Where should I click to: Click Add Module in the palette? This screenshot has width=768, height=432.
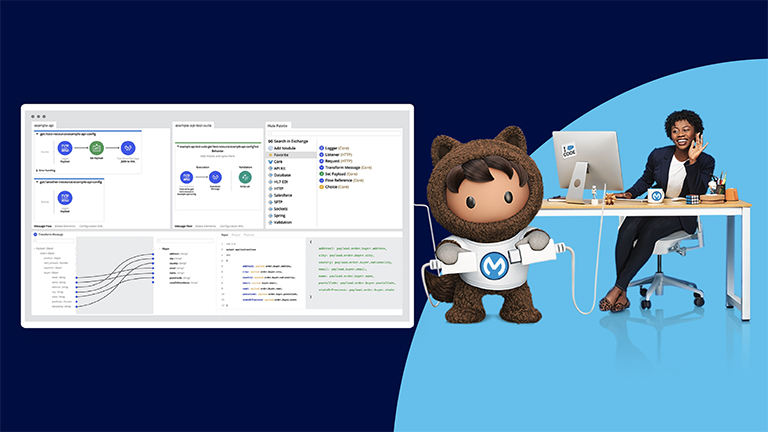285,148
